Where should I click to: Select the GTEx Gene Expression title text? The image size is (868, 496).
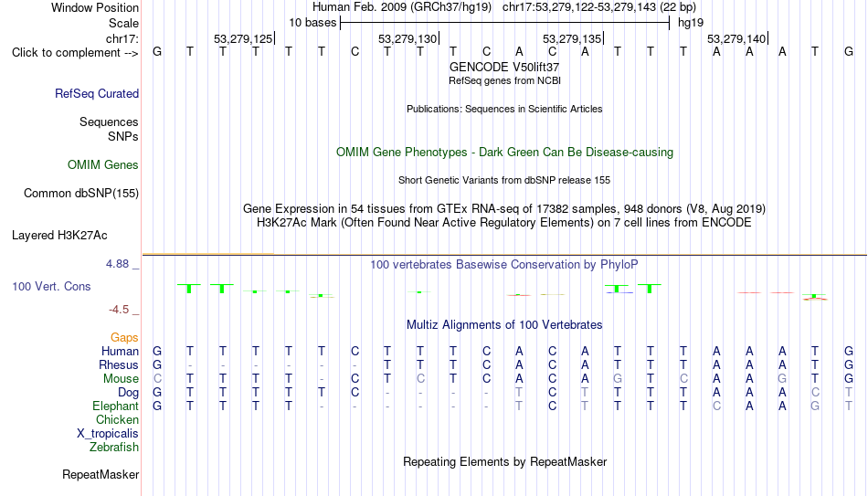pos(504,208)
